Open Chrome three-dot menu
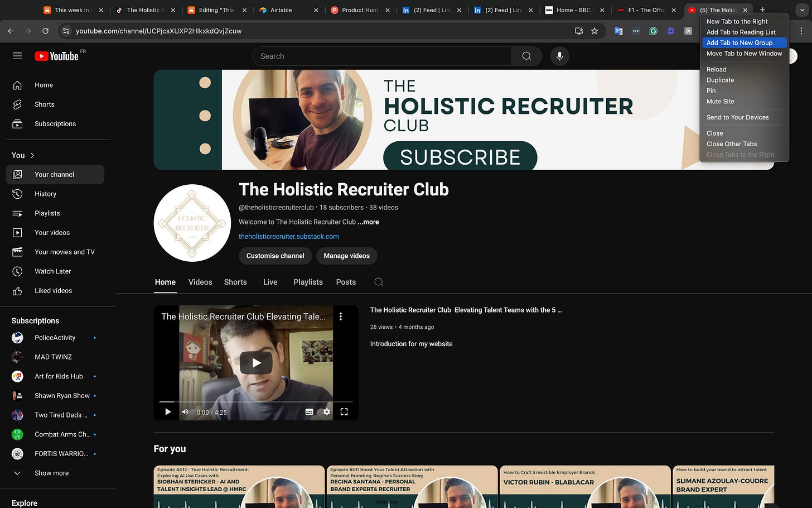Image resolution: width=812 pixels, height=508 pixels. coord(801,31)
